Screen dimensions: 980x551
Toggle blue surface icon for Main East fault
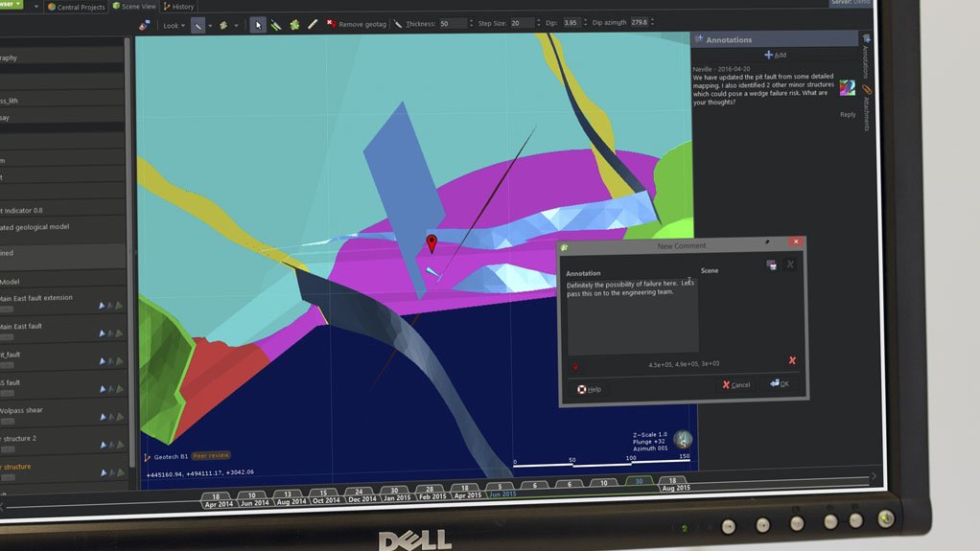click(x=102, y=333)
